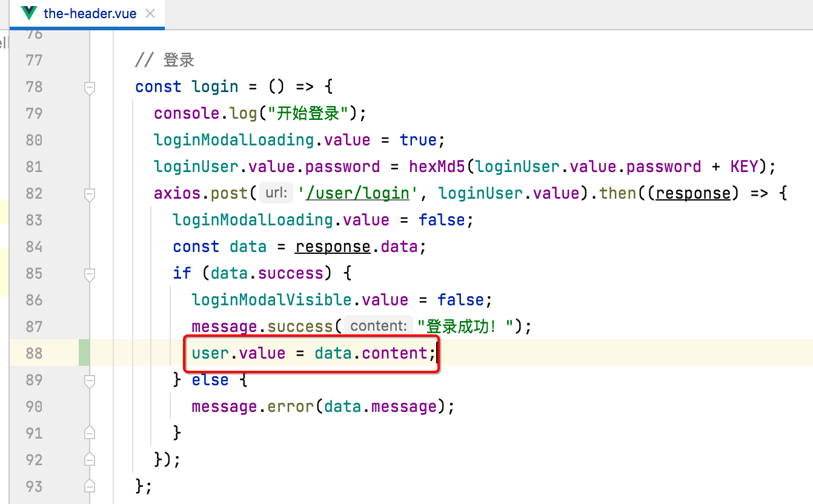Click loginModalLoading on line 83
The width and height of the screenshot is (813, 504).
point(253,220)
